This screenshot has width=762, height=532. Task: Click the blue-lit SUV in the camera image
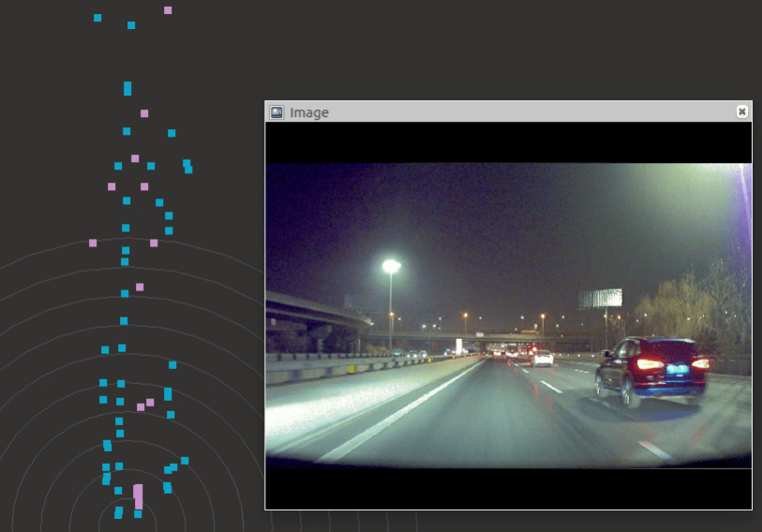point(651,370)
